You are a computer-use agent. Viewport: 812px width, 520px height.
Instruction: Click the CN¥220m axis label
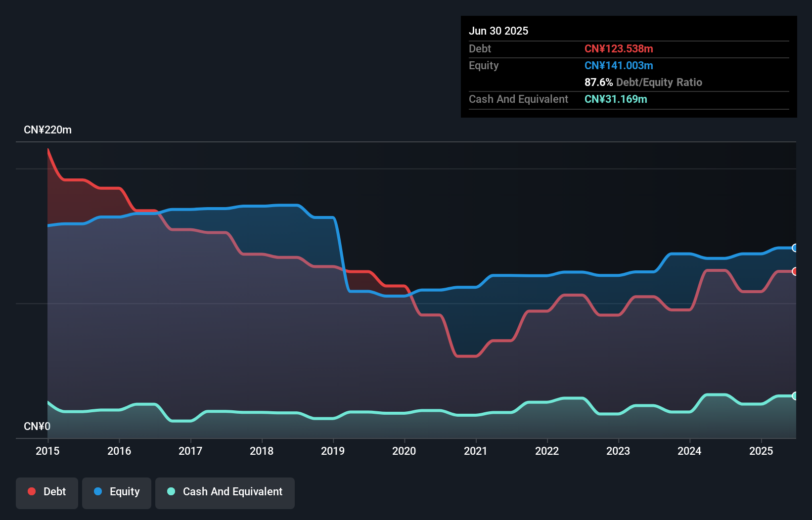(x=48, y=130)
